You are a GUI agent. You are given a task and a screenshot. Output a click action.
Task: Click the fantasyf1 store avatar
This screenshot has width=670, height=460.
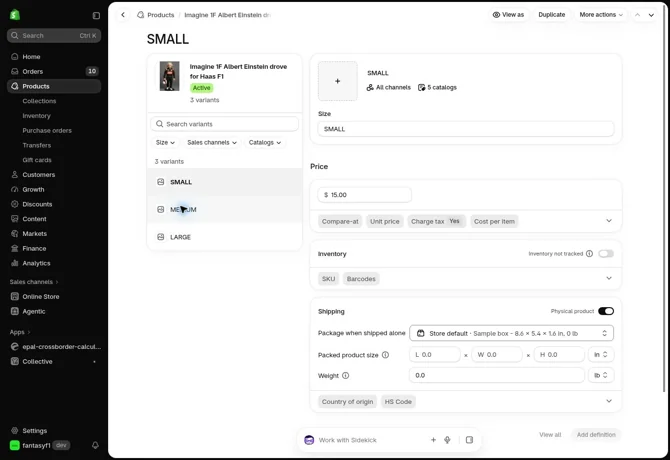click(15, 445)
